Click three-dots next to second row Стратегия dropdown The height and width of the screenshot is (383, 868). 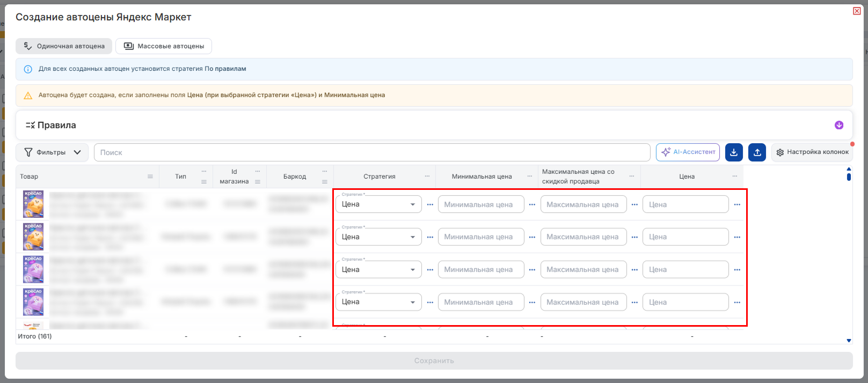pos(430,237)
